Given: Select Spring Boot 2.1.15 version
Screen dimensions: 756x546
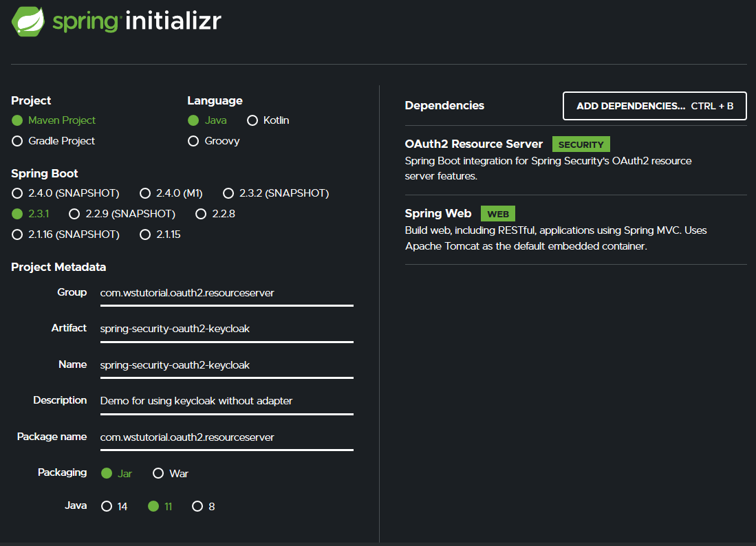Looking at the screenshot, I should click(145, 234).
